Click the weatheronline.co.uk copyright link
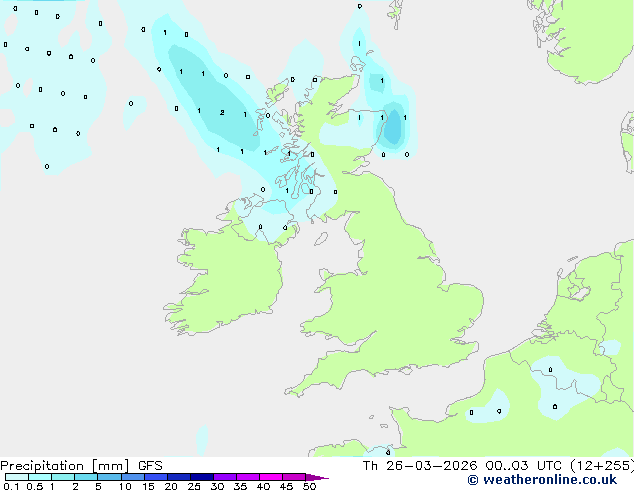This screenshot has width=634, height=490. click(542, 480)
